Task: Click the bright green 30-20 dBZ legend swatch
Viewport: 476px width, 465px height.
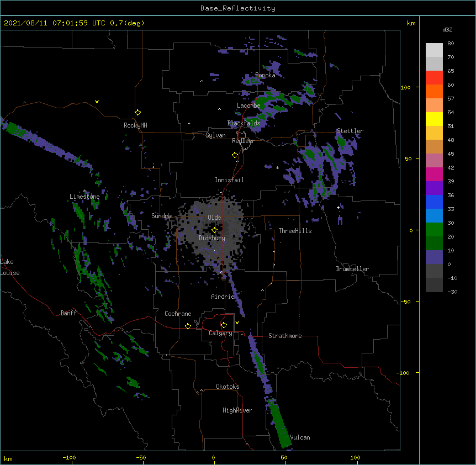Action: click(x=434, y=230)
